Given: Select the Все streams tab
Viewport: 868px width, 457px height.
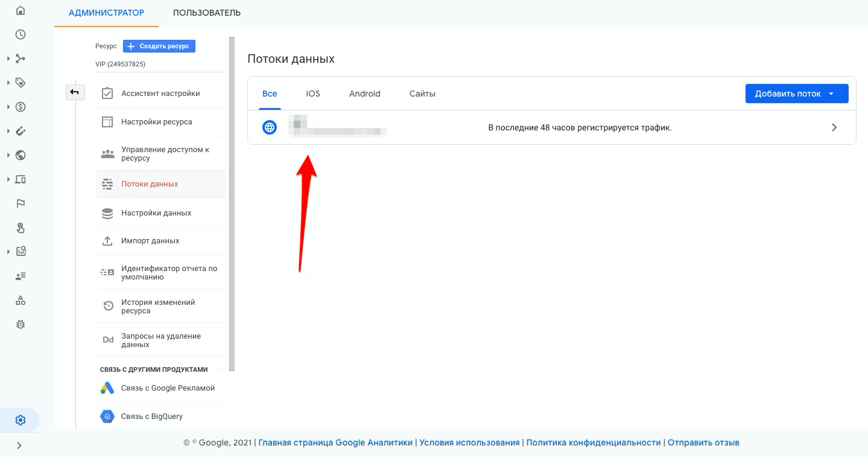Looking at the screenshot, I should (270, 94).
